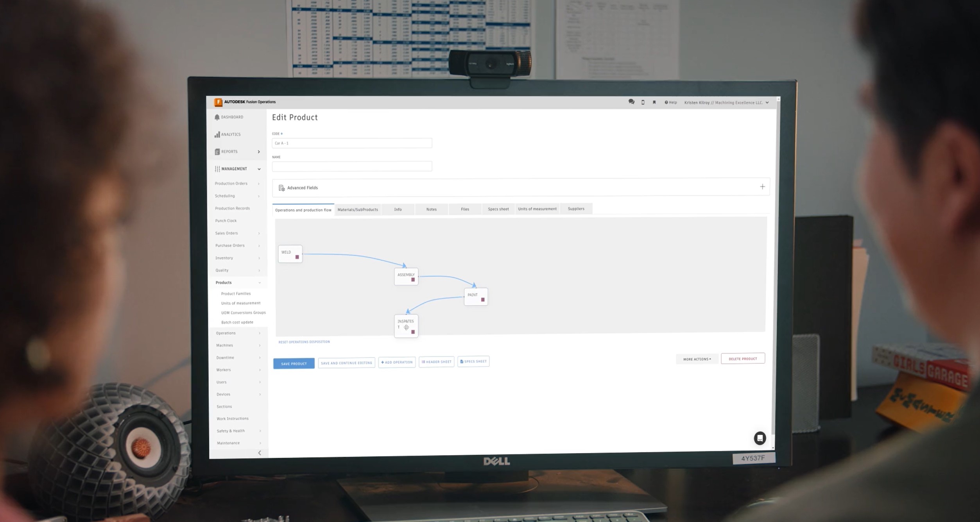Click the Save Product button
The width and height of the screenshot is (980, 522).
click(294, 364)
